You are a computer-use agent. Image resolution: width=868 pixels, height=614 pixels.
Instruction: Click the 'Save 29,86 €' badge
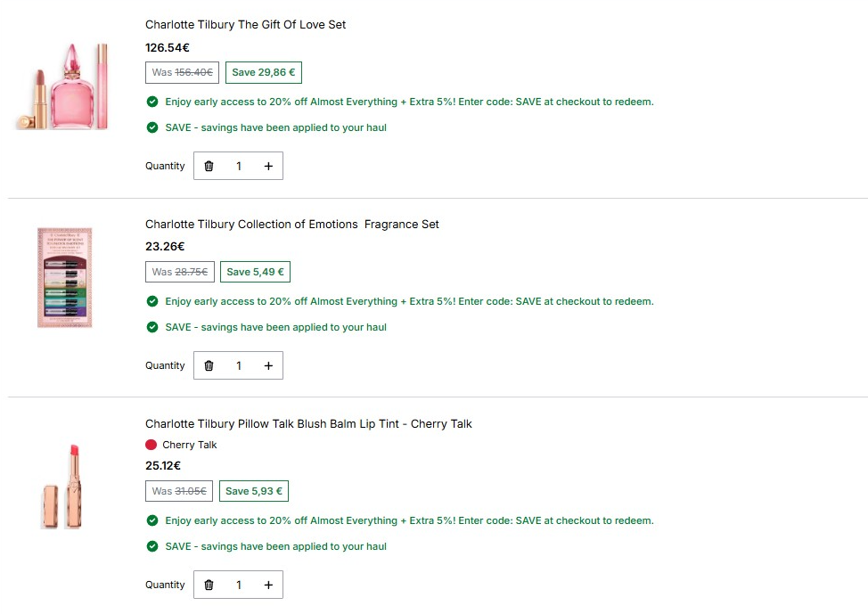[264, 72]
